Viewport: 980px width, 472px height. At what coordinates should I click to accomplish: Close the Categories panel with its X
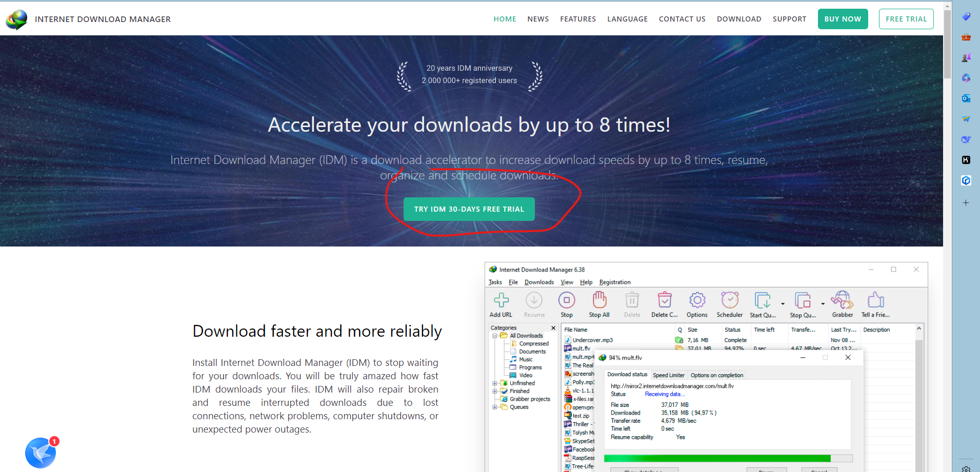coord(553,328)
